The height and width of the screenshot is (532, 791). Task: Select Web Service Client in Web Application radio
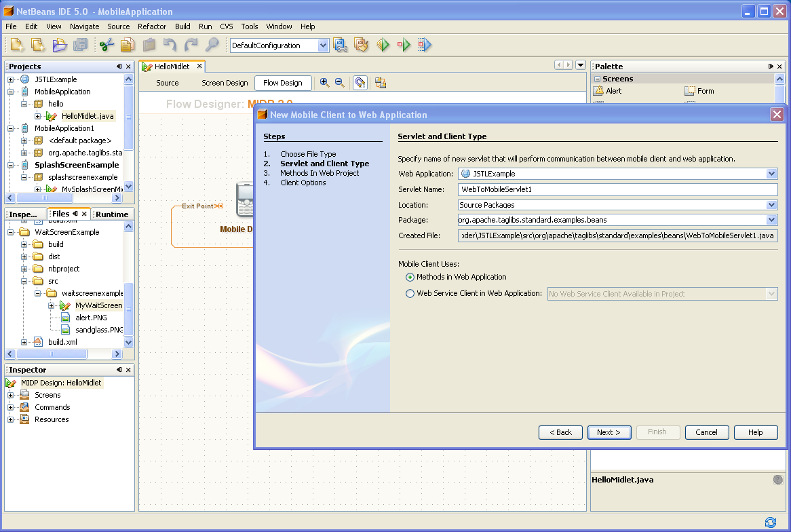[410, 293]
